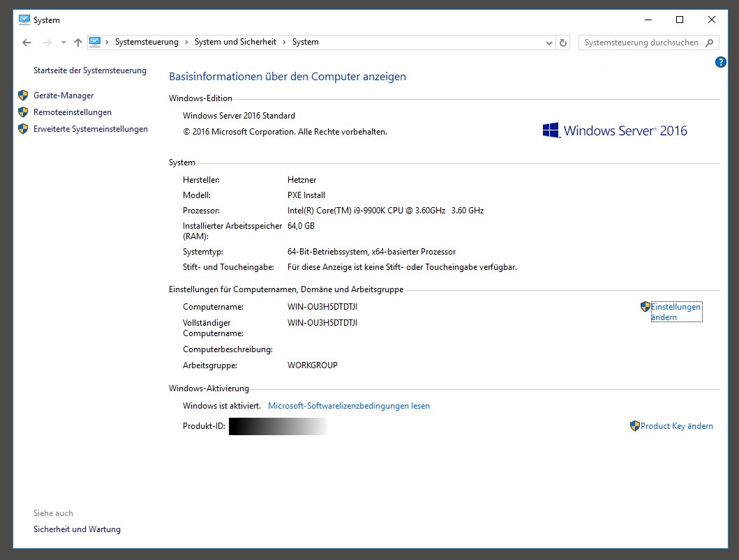
Task: Close the System window
Action: [712, 20]
